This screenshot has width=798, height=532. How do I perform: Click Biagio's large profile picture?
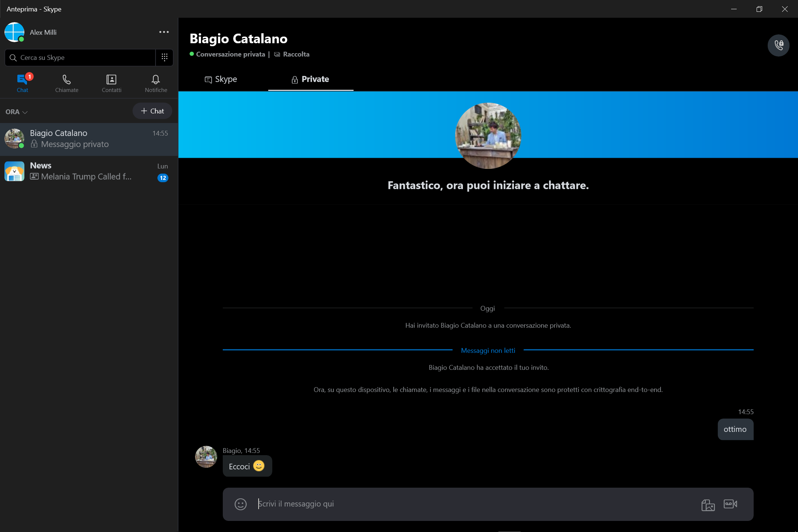[x=488, y=136]
